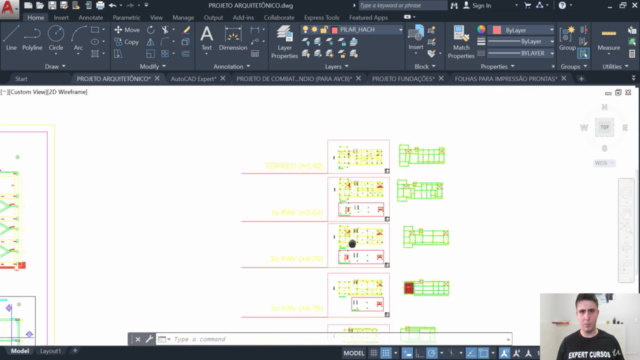Click red layer color swatch in layer dropdown
This screenshot has width=640, height=360.
(x=335, y=30)
